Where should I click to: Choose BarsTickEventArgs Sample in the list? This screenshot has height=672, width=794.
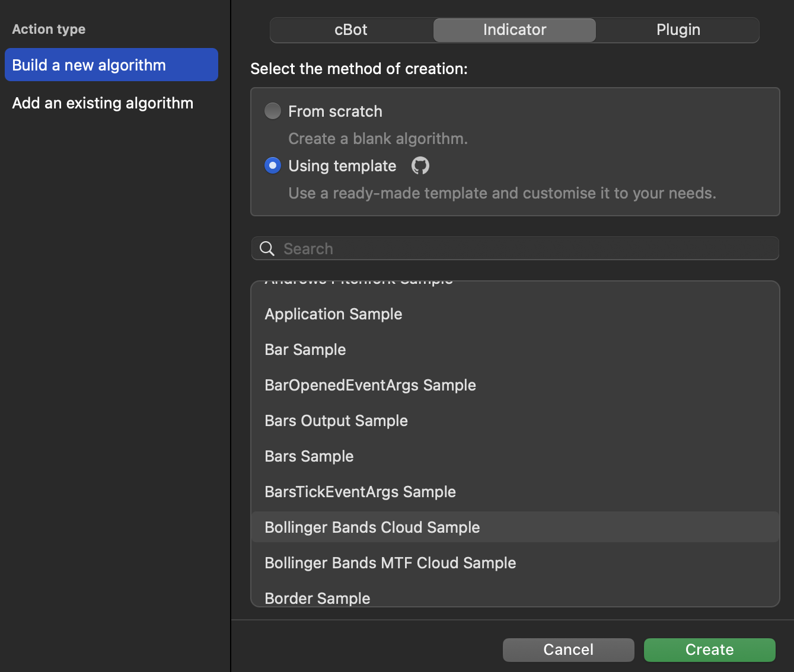coord(360,492)
